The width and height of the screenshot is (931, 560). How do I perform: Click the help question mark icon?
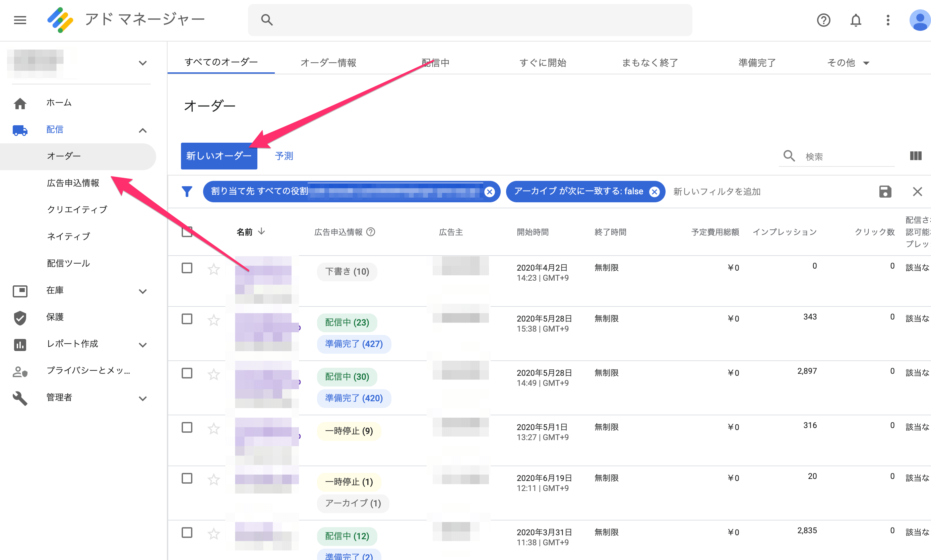[x=823, y=20]
